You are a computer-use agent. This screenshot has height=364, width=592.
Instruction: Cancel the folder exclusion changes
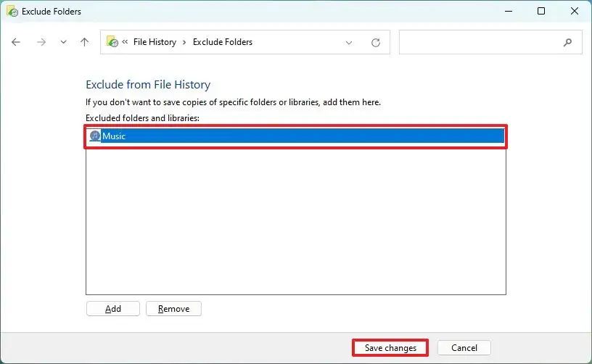tap(464, 348)
